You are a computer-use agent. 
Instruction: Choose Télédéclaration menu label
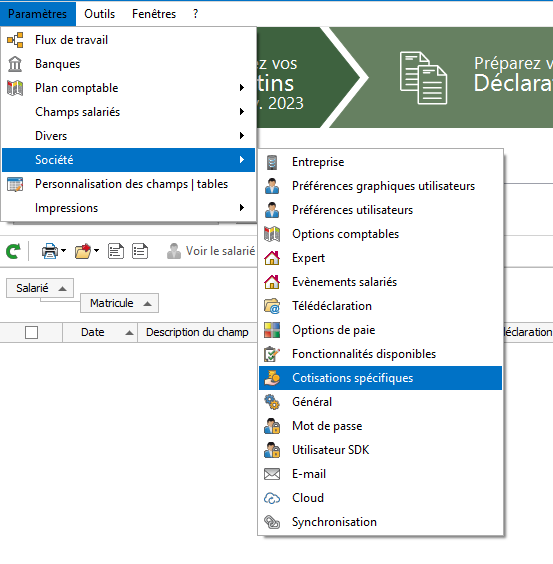tap(332, 306)
